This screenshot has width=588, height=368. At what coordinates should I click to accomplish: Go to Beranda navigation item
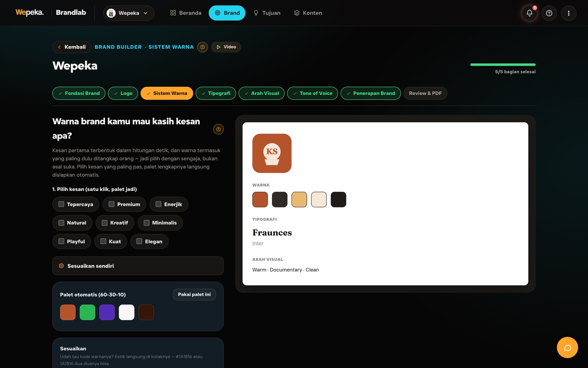(x=186, y=13)
